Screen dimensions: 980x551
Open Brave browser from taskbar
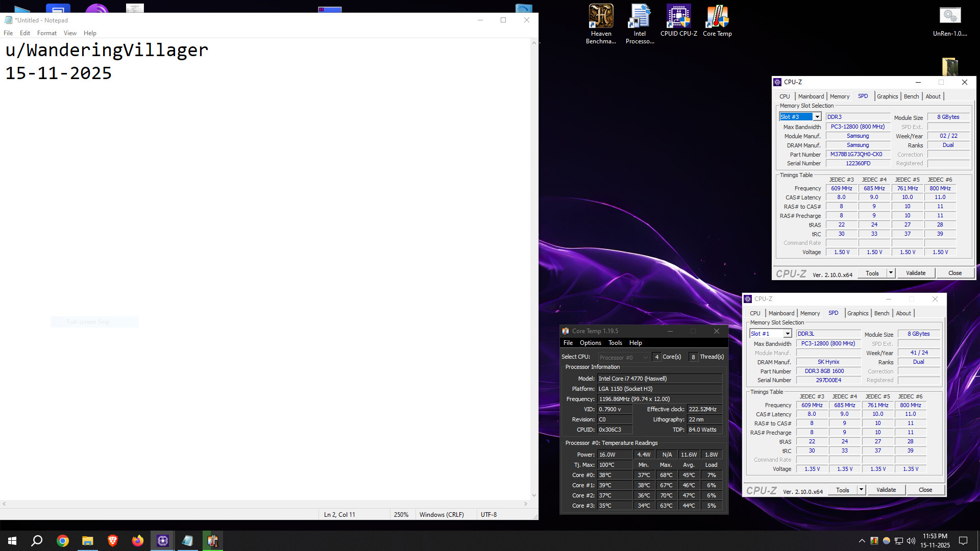113,541
